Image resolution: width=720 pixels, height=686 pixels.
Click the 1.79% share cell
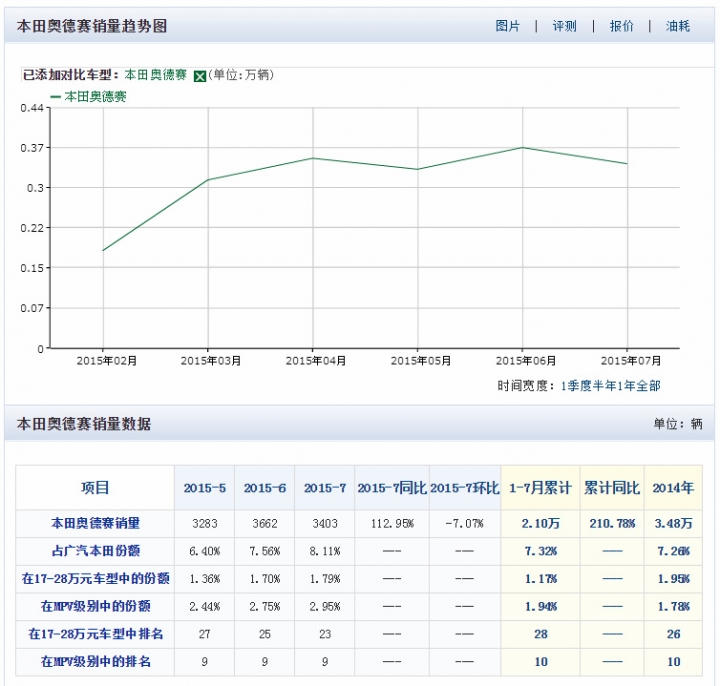(x=325, y=579)
